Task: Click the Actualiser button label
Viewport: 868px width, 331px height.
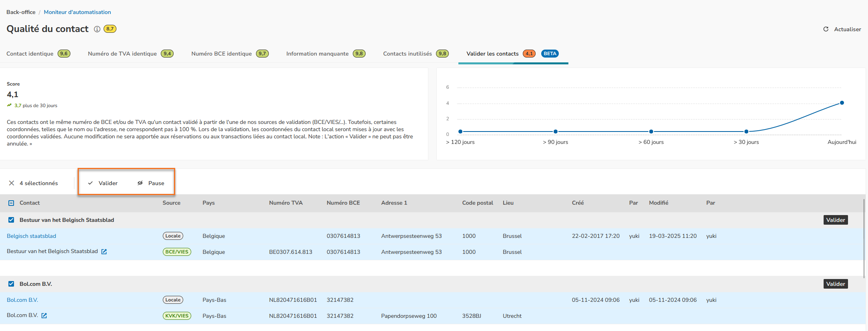Action: pos(847,29)
